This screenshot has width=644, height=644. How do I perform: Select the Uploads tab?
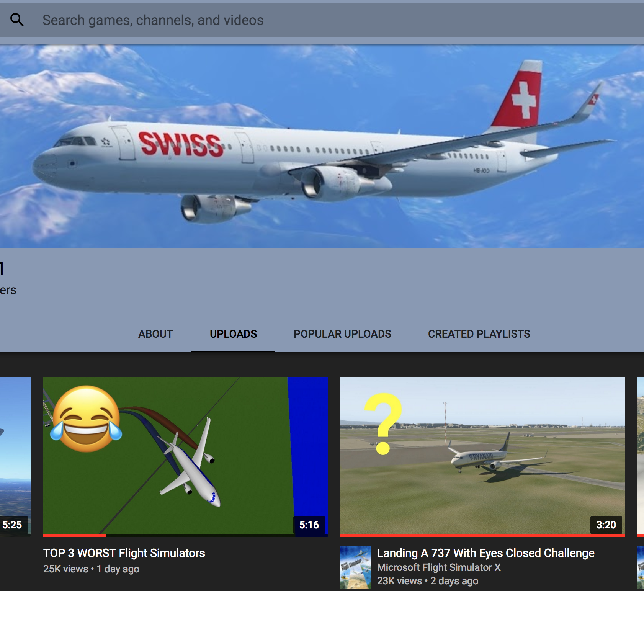tap(233, 334)
